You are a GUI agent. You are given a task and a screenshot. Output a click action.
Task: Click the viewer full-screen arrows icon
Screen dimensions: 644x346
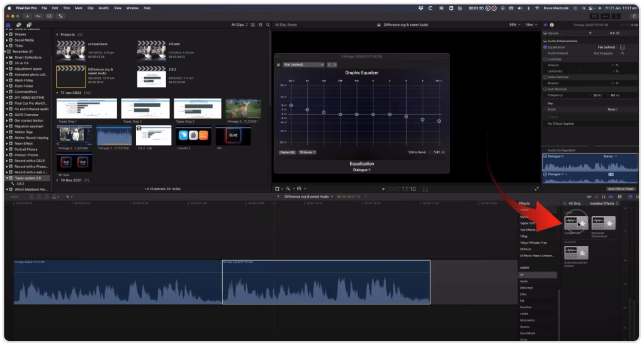tap(536, 189)
